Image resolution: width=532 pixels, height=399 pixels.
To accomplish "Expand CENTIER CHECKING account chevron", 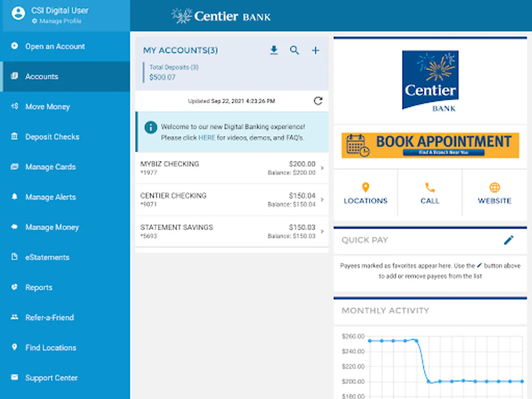I will [322, 200].
